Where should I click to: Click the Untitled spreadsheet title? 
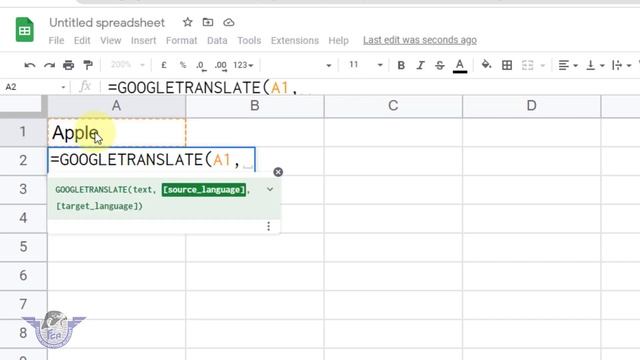(x=107, y=22)
